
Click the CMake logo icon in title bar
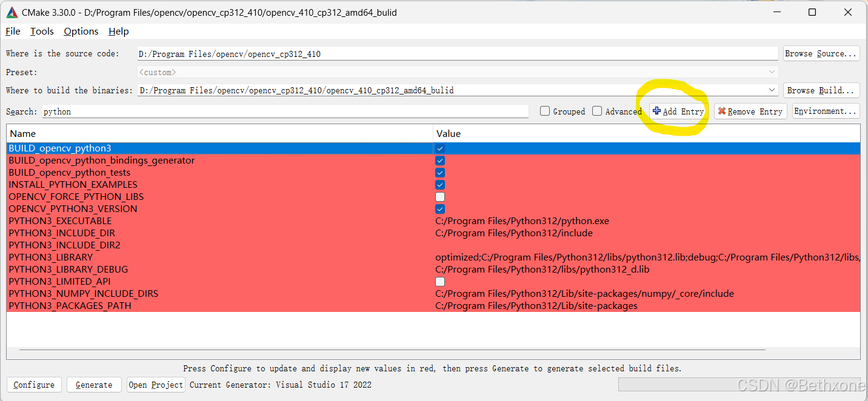pos(12,12)
